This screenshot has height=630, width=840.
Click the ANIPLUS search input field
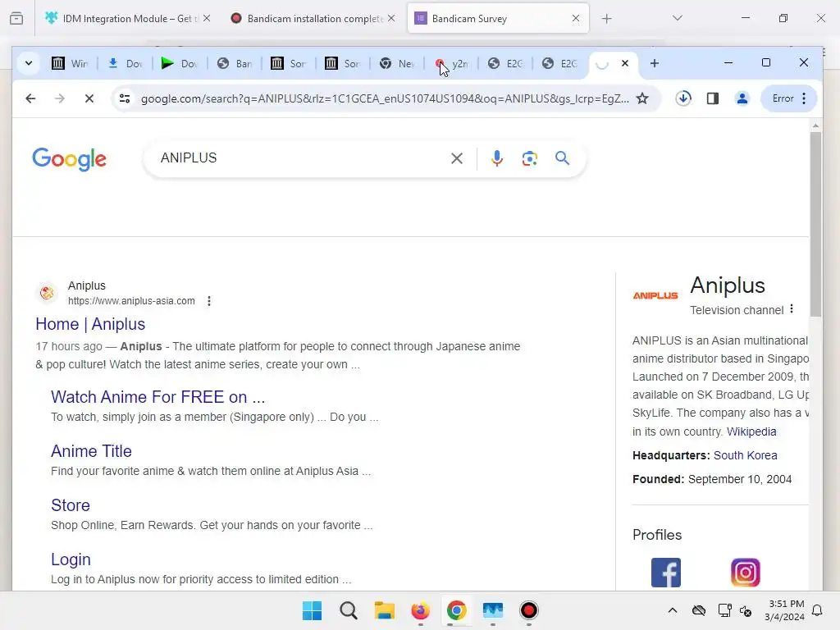pos(300,158)
